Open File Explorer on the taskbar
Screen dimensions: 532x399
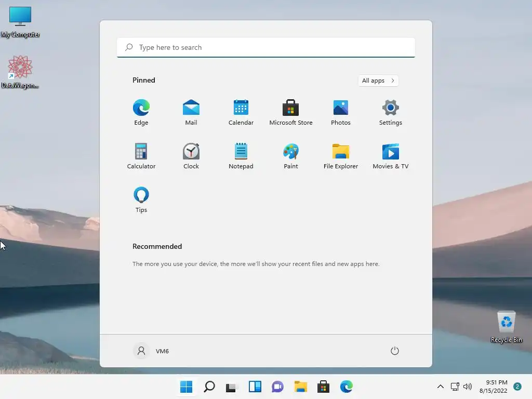pos(301,387)
